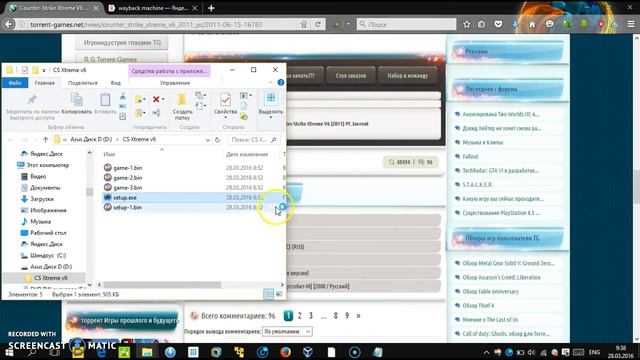
Task: Open Asus Disk D in navigation pane
Action: [51, 267]
